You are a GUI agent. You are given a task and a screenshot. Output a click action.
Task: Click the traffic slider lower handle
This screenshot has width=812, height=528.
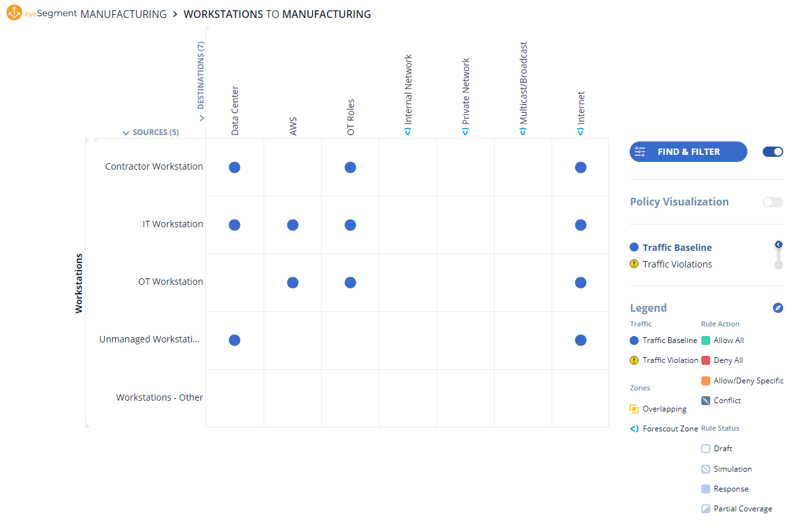[779, 265]
